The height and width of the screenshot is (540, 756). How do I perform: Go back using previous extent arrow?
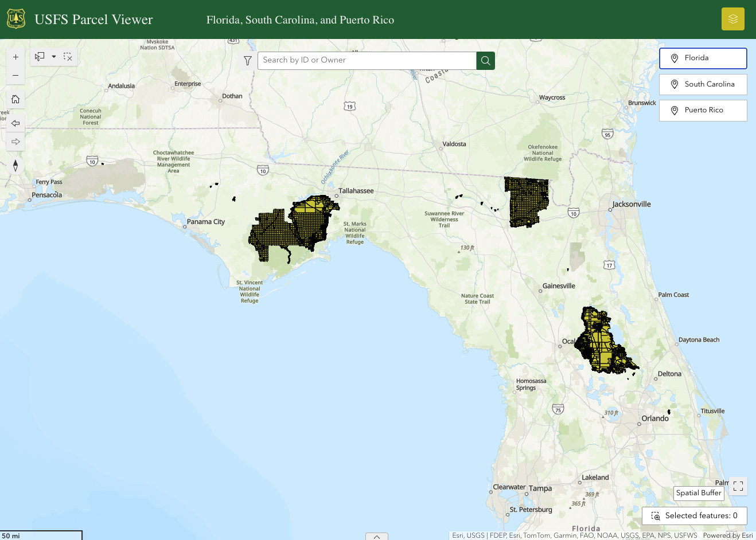pos(15,123)
